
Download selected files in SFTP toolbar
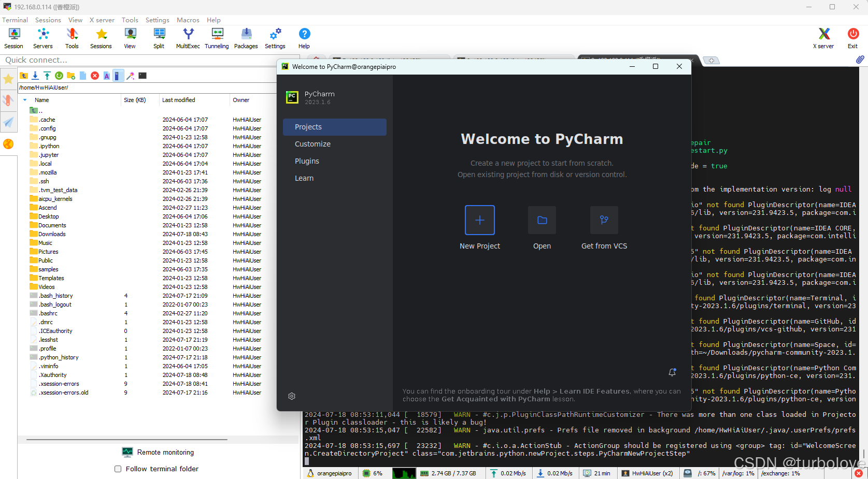[x=35, y=76]
